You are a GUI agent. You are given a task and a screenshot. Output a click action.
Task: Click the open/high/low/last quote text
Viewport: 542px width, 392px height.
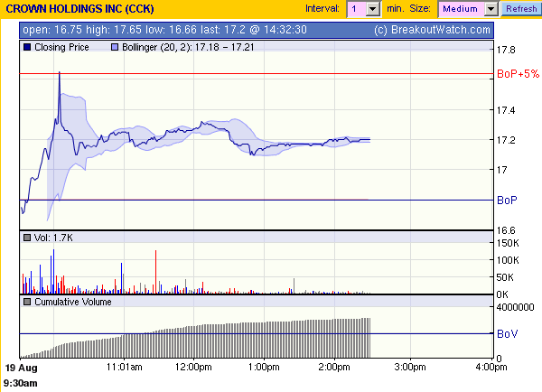pyautogui.click(x=164, y=30)
